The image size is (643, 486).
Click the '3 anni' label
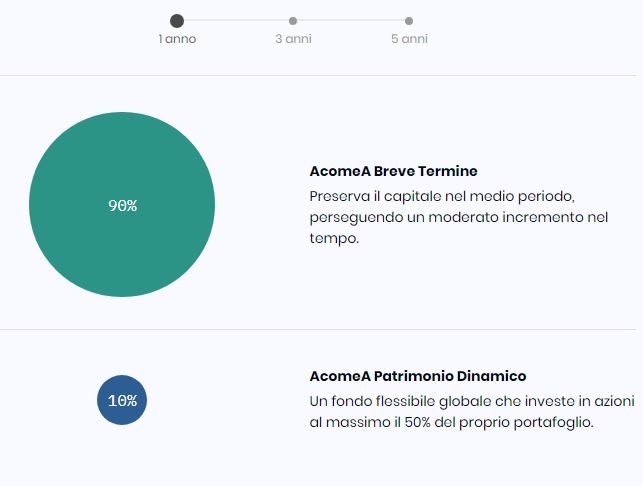point(294,39)
